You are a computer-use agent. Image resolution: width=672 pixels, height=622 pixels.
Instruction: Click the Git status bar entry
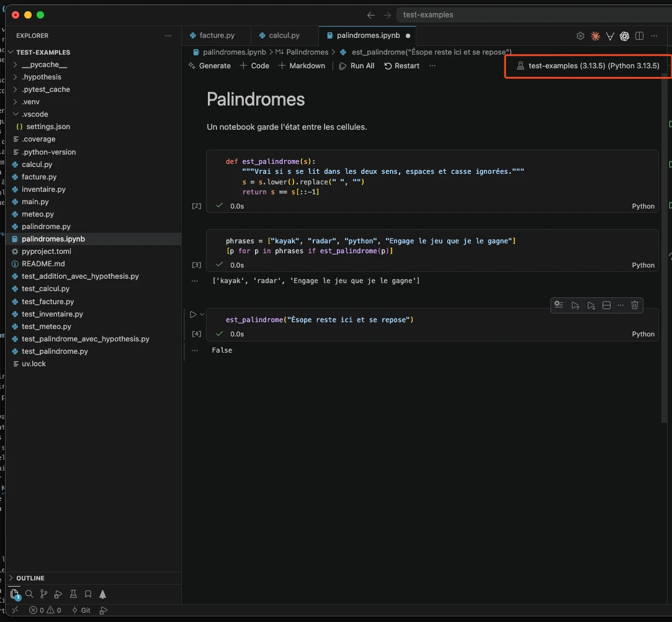tap(81, 610)
